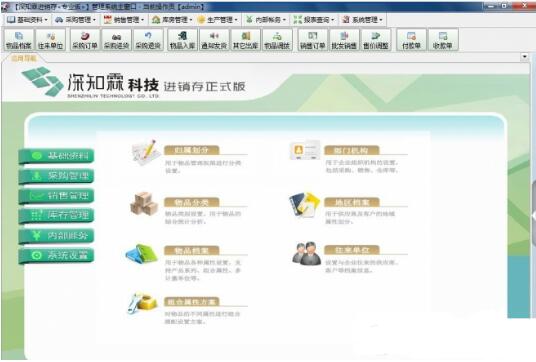Expand the 基础资料 menu dropdown
This screenshot has height=362, width=536.
pyautogui.click(x=27, y=20)
